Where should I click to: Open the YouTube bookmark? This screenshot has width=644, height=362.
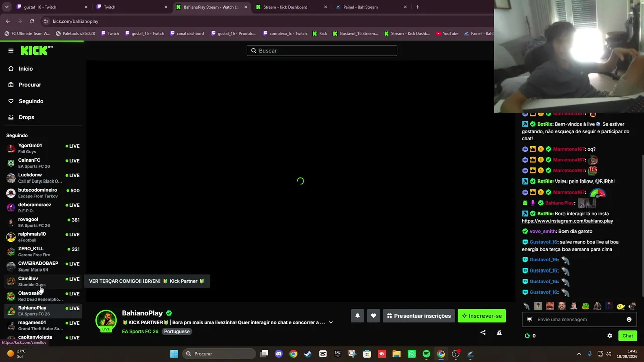tap(447, 34)
